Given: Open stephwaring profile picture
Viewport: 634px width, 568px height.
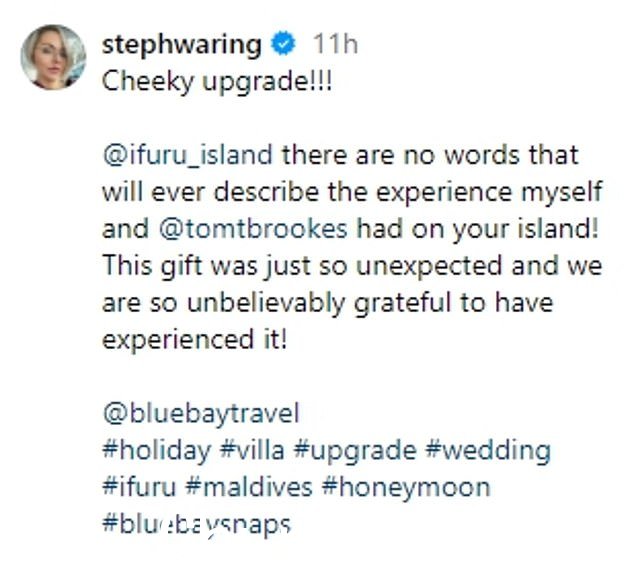Looking at the screenshot, I should pos(53,57).
